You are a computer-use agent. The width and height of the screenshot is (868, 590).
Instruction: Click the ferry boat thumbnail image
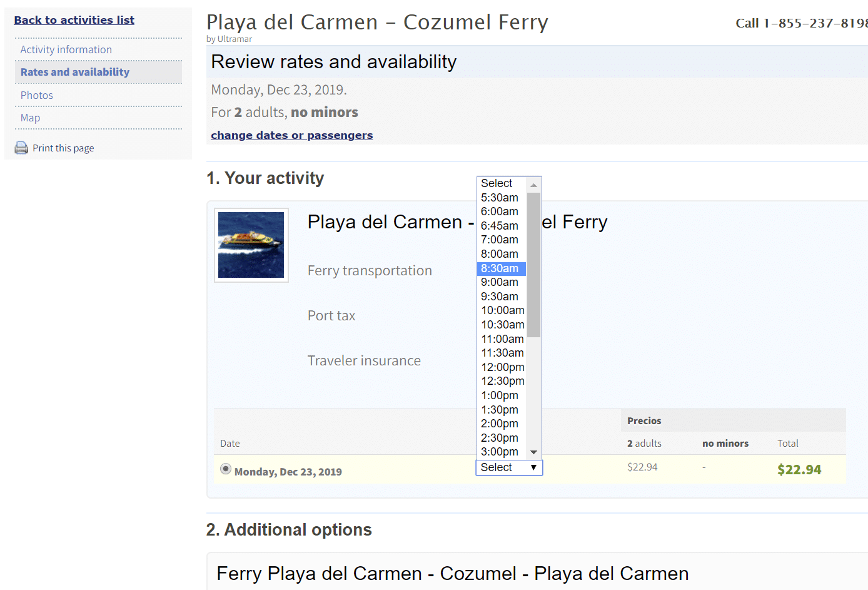point(251,245)
